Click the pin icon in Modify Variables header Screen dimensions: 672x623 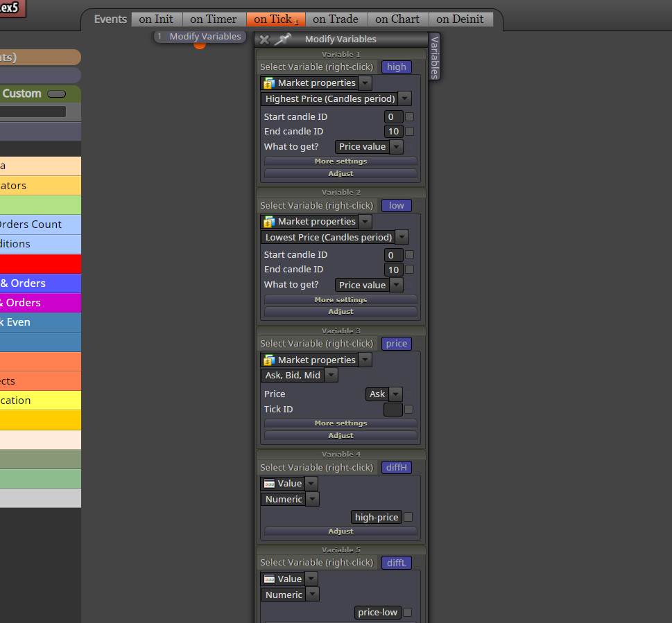click(x=283, y=39)
